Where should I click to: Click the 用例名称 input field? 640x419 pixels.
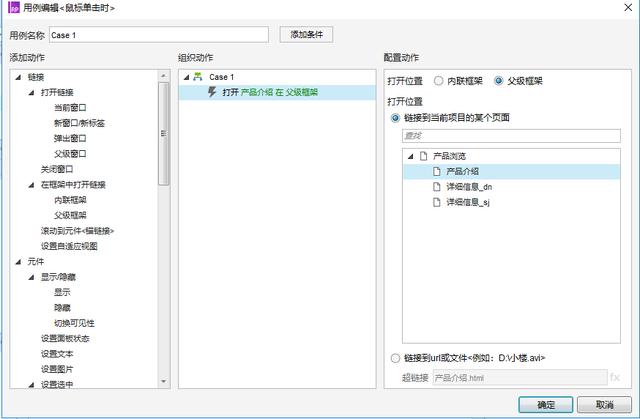click(x=159, y=35)
